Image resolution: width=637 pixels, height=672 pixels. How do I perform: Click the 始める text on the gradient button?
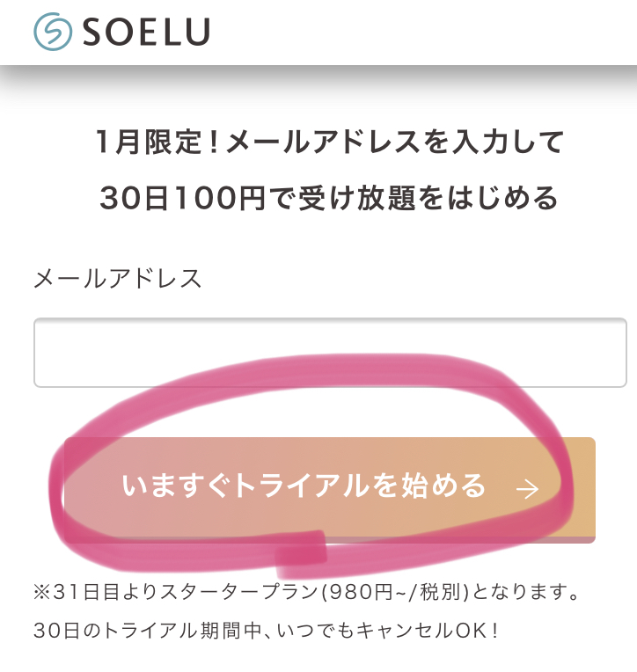click(x=443, y=486)
